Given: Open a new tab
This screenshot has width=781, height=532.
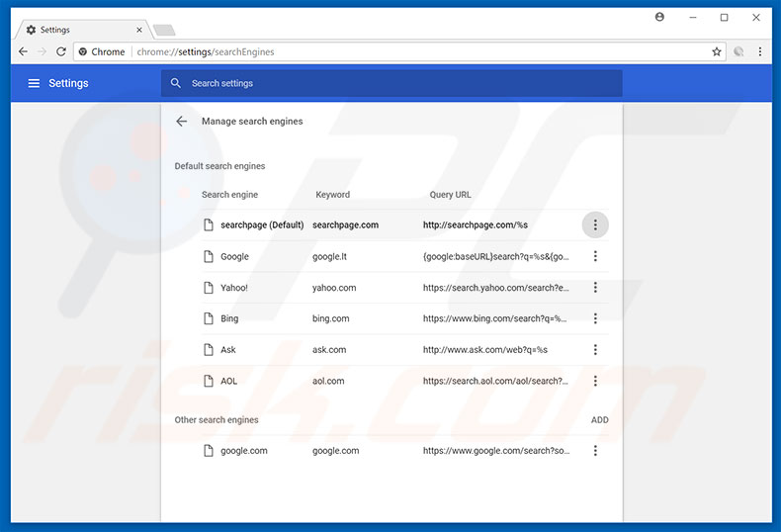Looking at the screenshot, I should point(164,31).
